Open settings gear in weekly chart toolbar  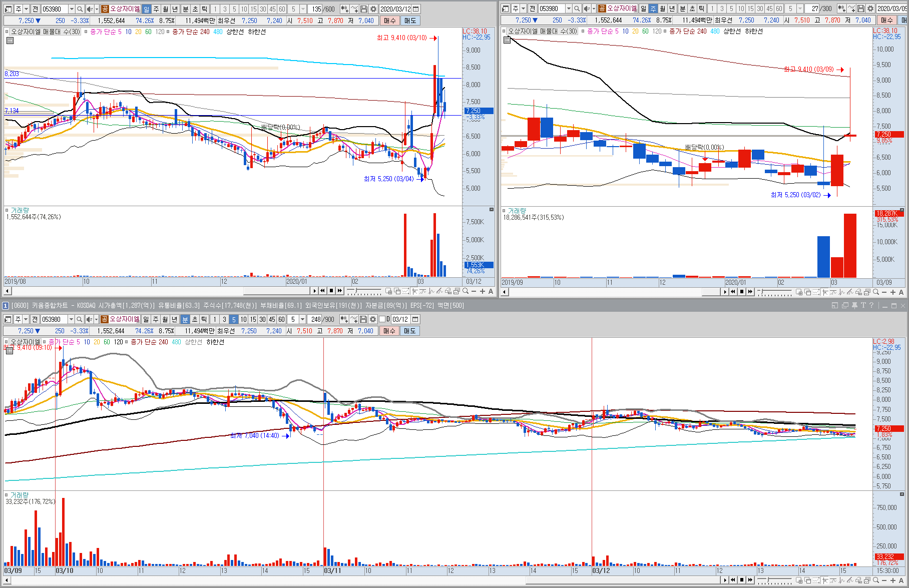(870, 9)
